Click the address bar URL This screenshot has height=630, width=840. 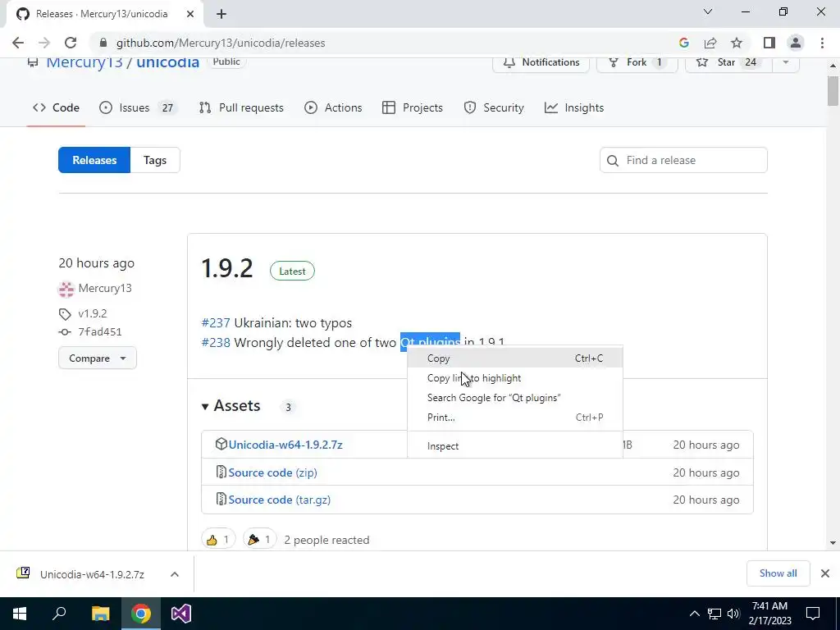pos(221,43)
